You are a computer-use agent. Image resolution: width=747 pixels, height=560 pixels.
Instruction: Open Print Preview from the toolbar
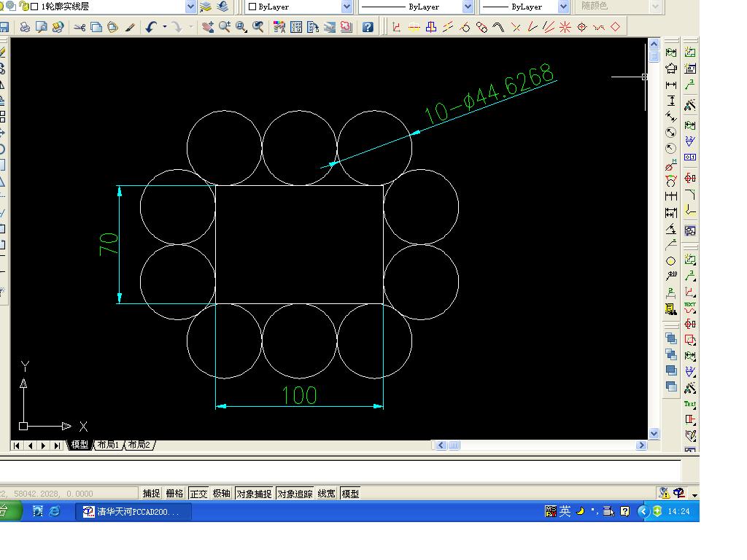42,27
